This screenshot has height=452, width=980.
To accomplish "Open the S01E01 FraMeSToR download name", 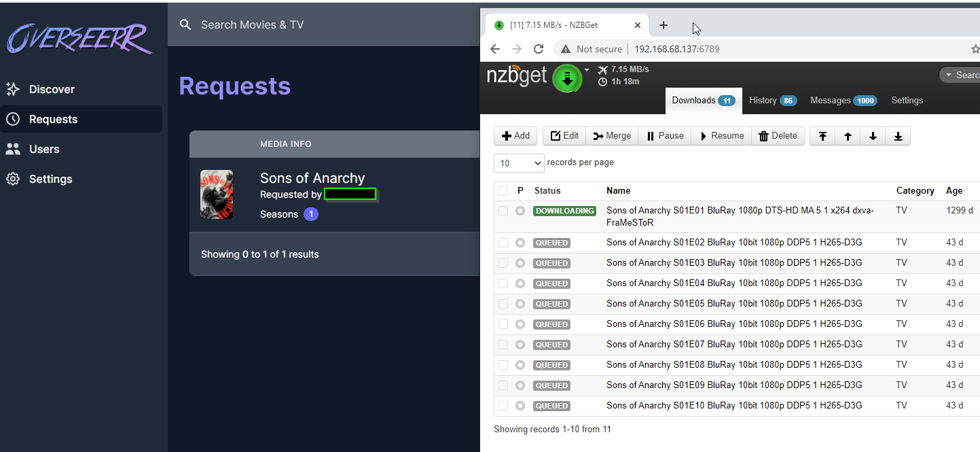I will pyautogui.click(x=740, y=216).
